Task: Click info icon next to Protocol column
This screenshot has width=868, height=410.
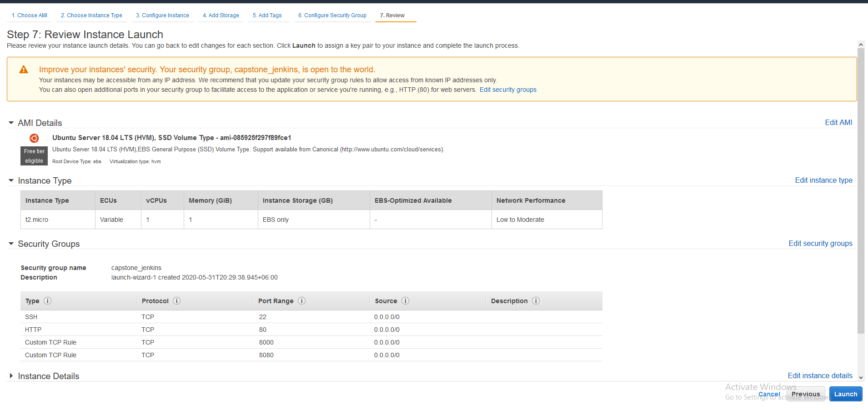Action: point(177,301)
